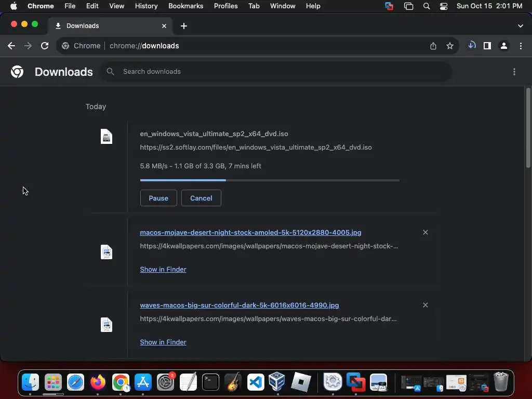The image size is (532, 399).
Task: Go back using the browser back arrow
Action: [x=11, y=46]
